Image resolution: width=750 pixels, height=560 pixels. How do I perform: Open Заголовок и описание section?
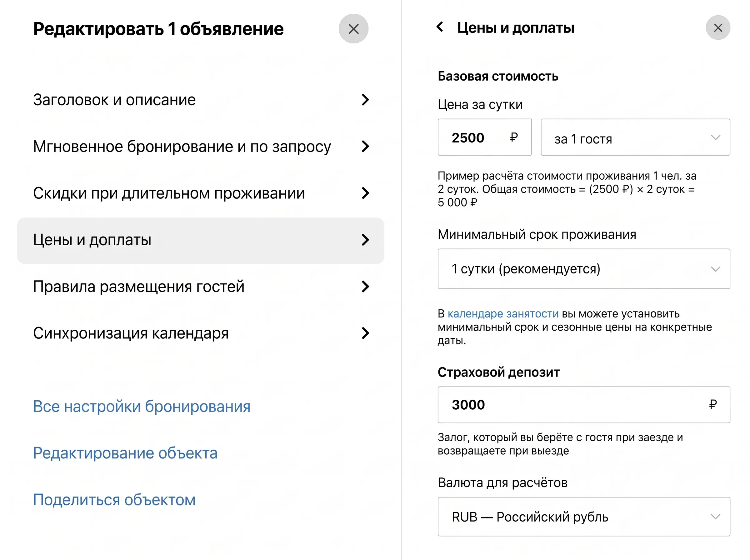[201, 100]
